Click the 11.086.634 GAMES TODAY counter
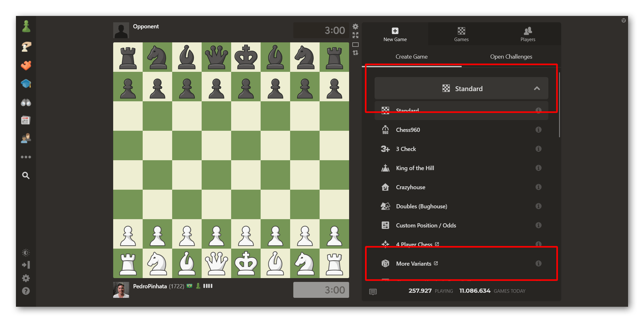Image resolution: width=644 pixels, height=323 pixels. 492,291
